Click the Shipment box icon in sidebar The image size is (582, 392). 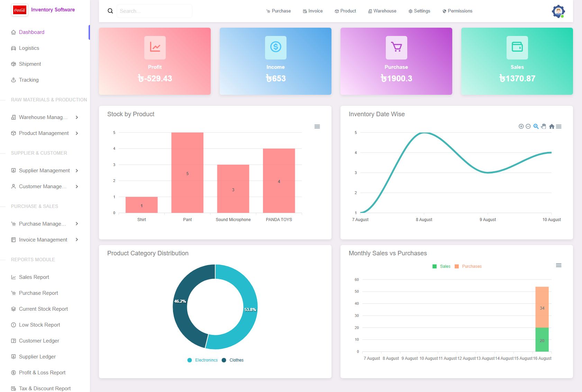click(13, 64)
